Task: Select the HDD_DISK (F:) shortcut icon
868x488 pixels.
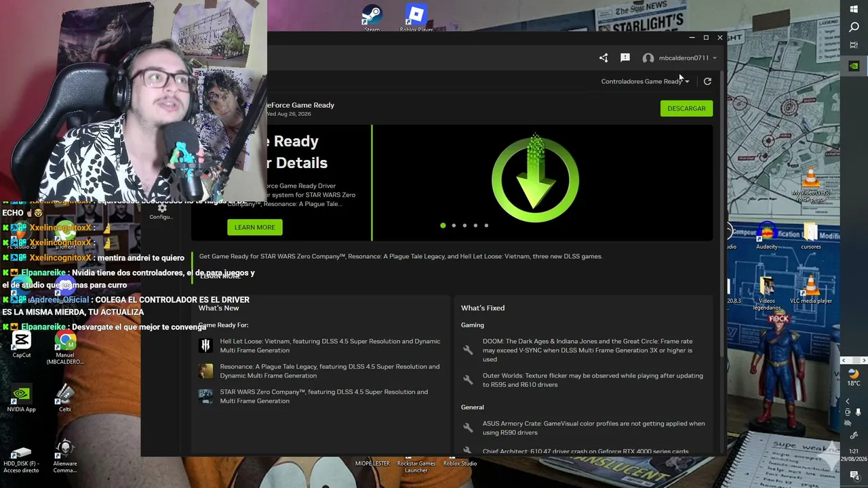Action: point(21,460)
